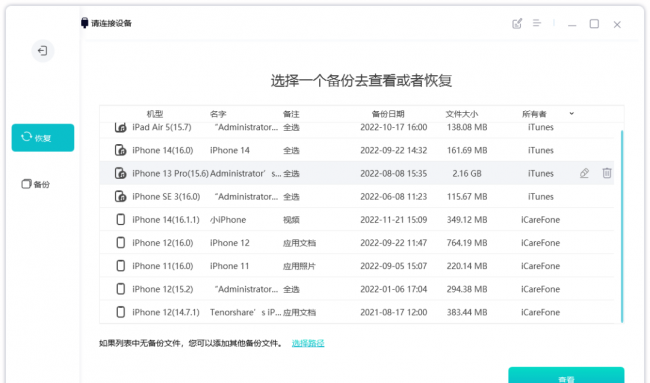Click the iTunes backup icon for iPad Air 5
650x383 pixels.
click(x=120, y=127)
